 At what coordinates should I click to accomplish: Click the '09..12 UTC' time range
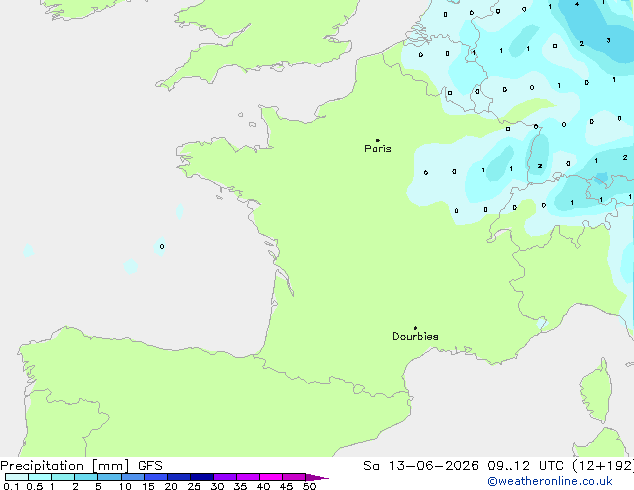click(525, 466)
